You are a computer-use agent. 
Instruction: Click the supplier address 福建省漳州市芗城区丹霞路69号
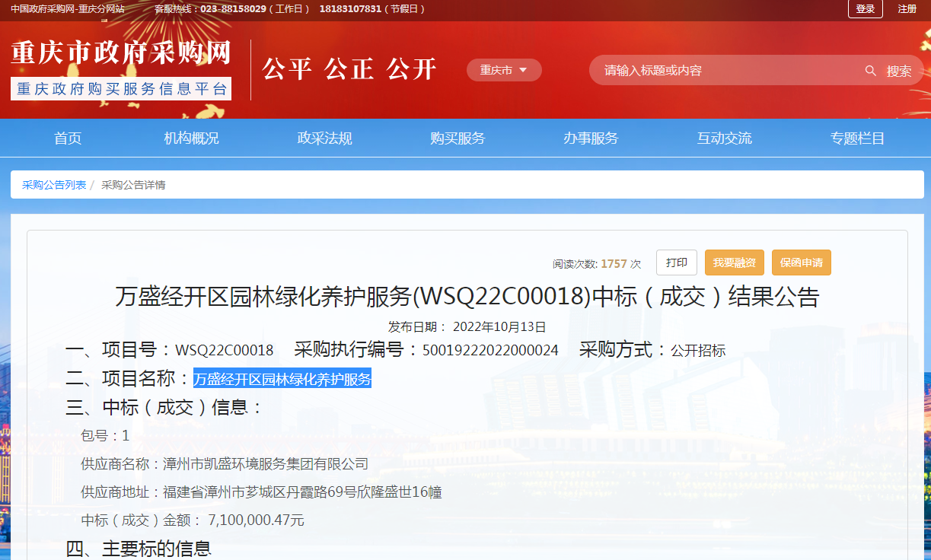tap(258, 492)
